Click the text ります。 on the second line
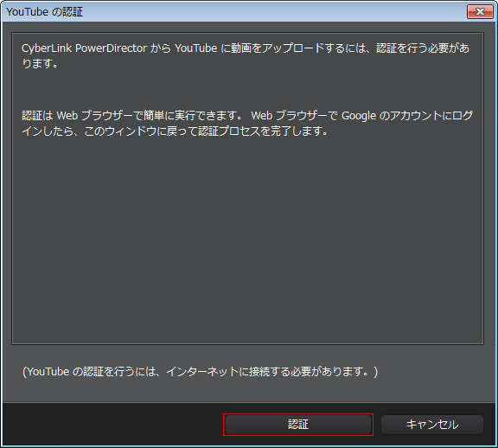This screenshot has height=448, width=498. [x=40, y=63]
